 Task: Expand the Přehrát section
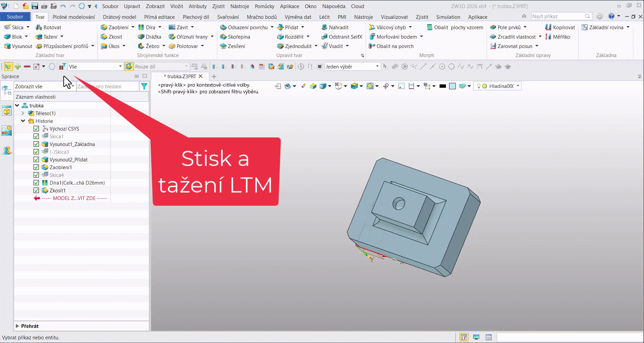coord(17,326)
